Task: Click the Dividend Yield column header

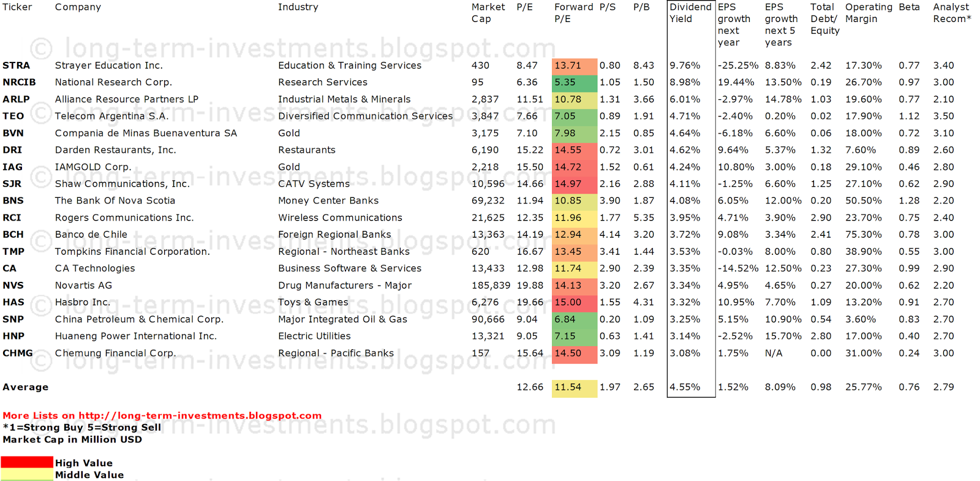Action: click(x=690, y=13)
